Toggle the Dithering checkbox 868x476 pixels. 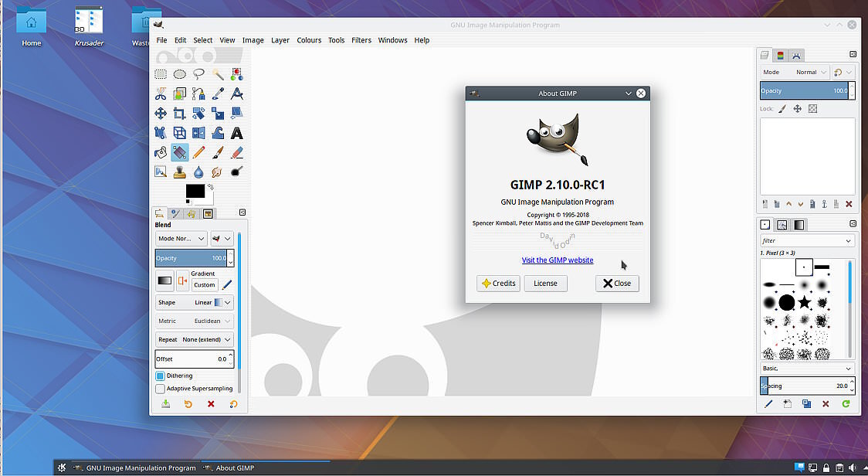pos(160,376)
